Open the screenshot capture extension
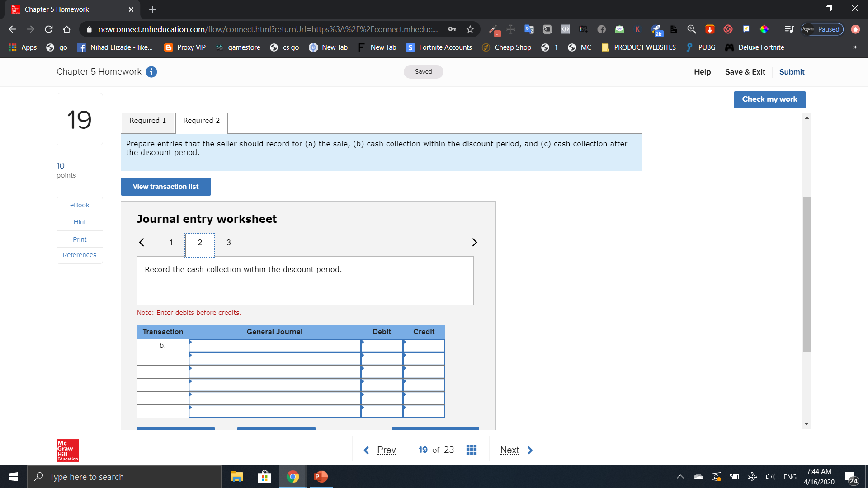 583,29
